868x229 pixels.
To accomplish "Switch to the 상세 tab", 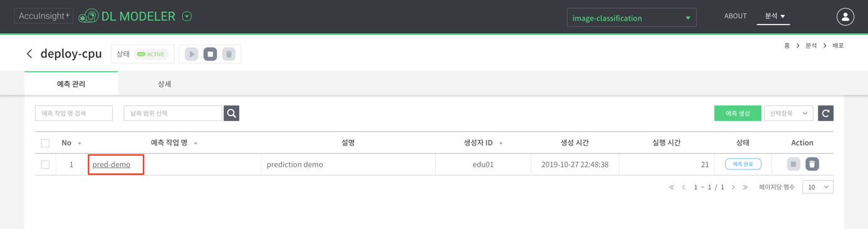I will (x=165, y=83).
